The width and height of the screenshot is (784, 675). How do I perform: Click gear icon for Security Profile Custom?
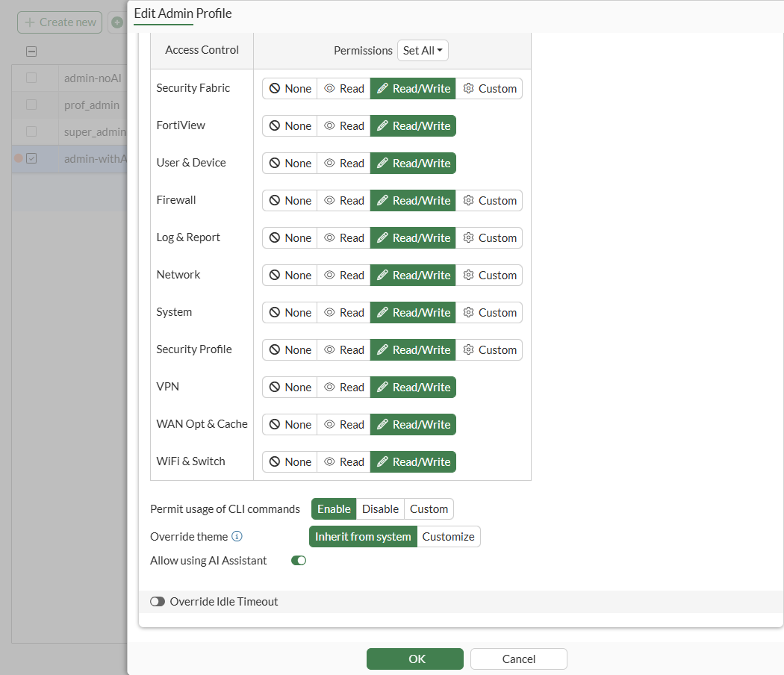(468, 349)
